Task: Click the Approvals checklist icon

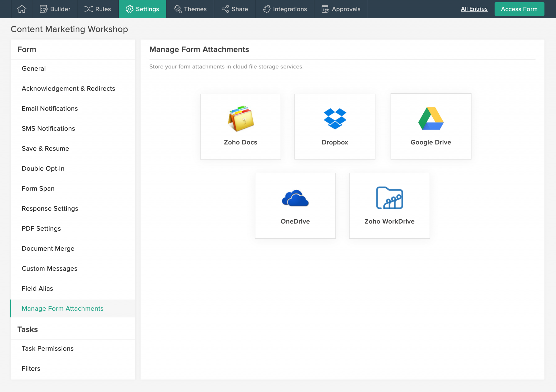Action: point(325,9)
